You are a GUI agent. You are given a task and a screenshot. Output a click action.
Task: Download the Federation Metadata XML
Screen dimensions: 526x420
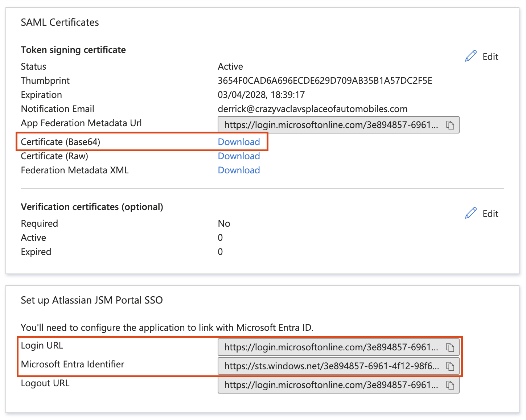[x=239, y=170]
